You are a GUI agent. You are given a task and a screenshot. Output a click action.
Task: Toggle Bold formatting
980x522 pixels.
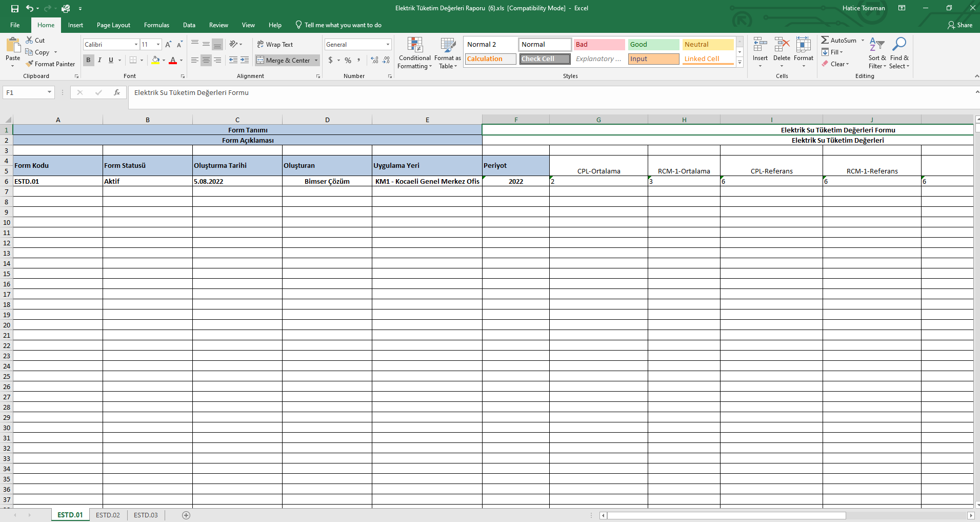click(88, 60)
